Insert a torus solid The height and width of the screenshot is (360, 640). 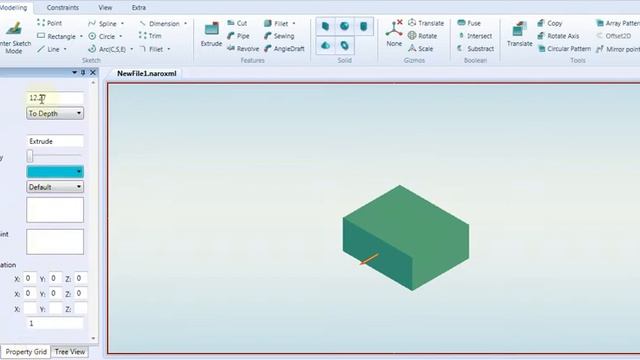[344, 45]
